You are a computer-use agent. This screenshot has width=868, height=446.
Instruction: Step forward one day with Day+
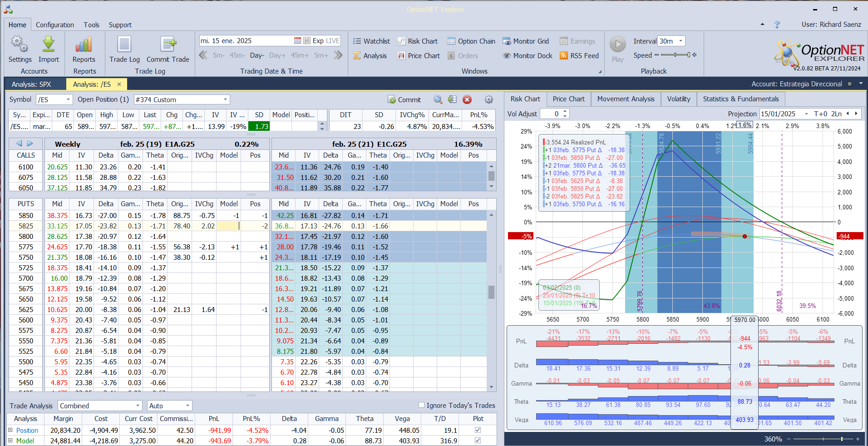[277, 55]
